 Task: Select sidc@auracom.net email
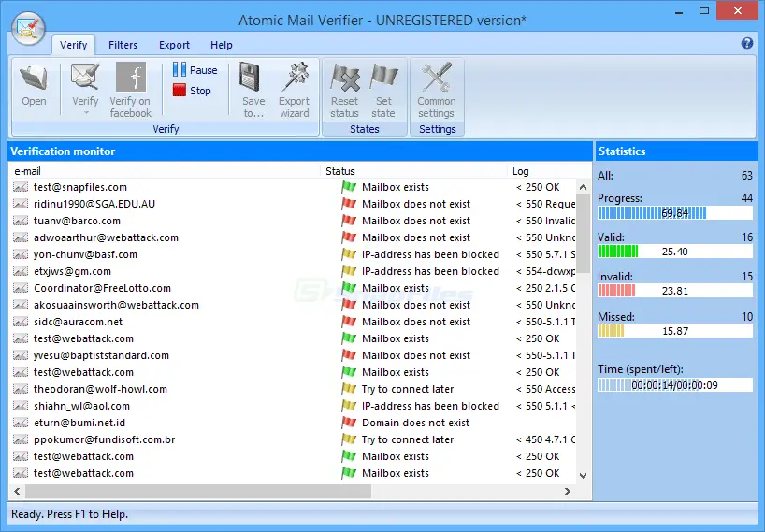[x=78, y=322]
